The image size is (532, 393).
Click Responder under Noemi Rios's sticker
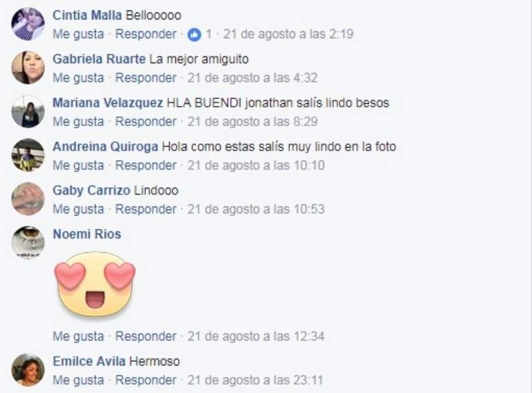(146, 336)
